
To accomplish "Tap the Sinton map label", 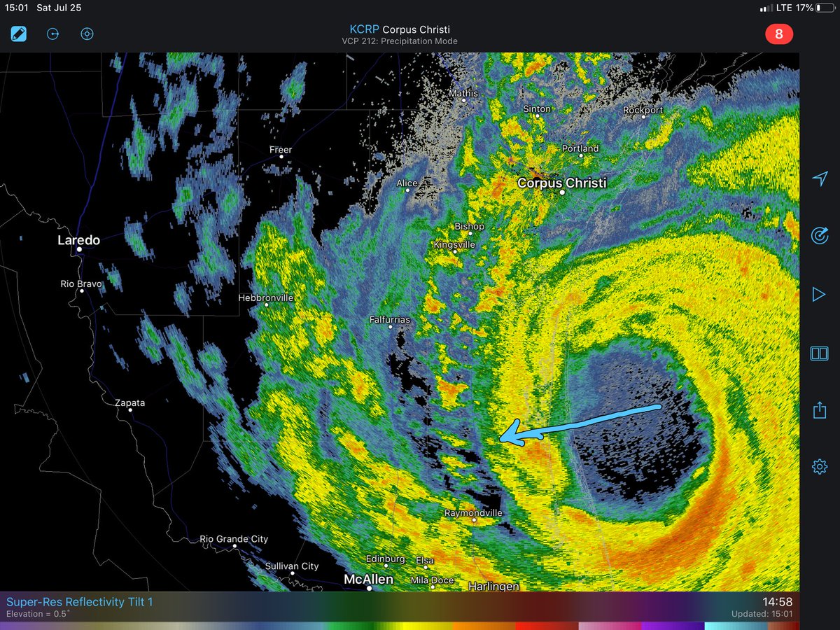I will 538,109.
